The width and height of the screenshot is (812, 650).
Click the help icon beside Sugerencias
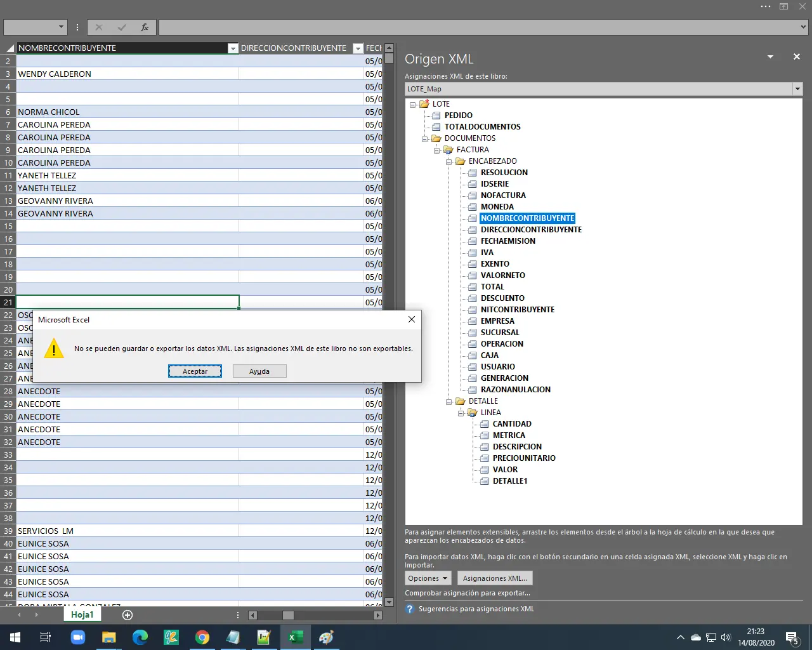[x=410, y=609]
